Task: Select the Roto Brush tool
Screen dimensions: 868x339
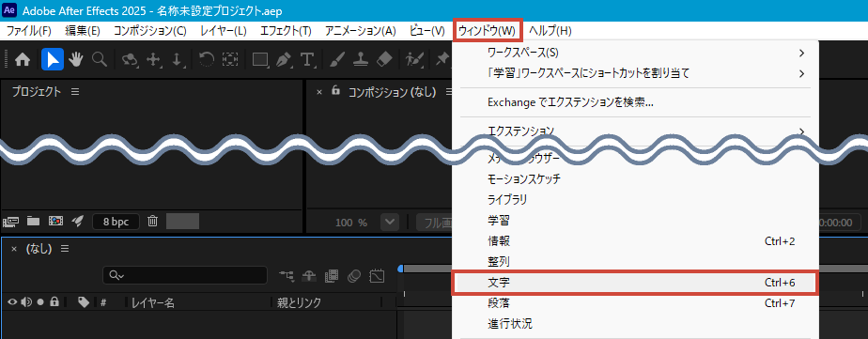Action: 414,60
